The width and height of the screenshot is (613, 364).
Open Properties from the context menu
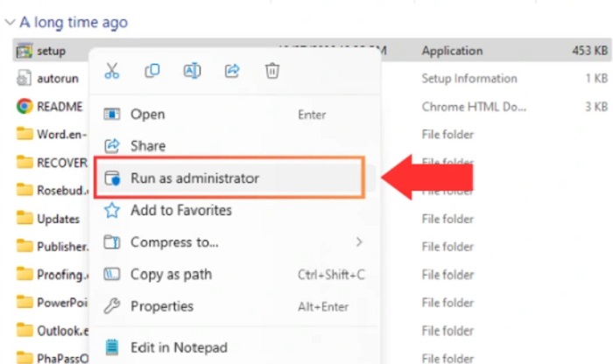[161, 306]
